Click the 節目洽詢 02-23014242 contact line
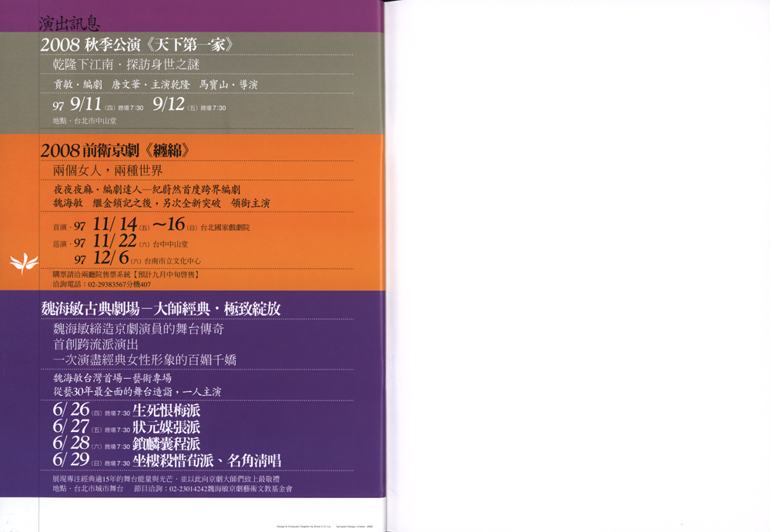770x532 pixels. (213, 489)
